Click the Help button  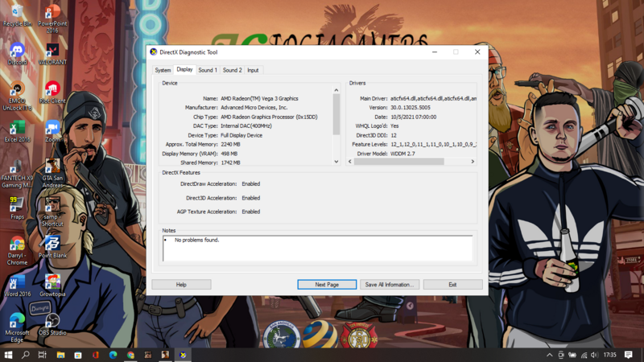pos(181,285)
